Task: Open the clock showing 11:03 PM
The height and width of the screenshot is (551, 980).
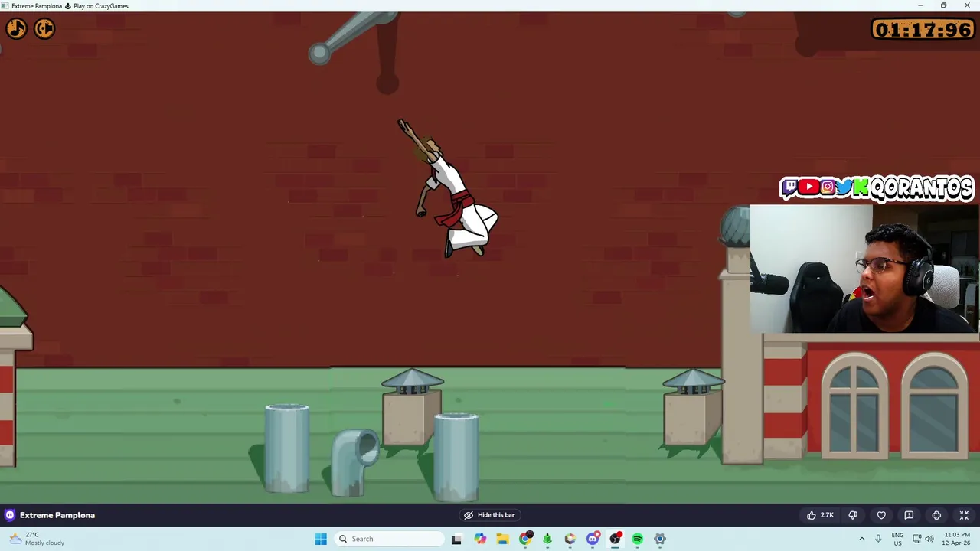Action: [x=957, y=539]
